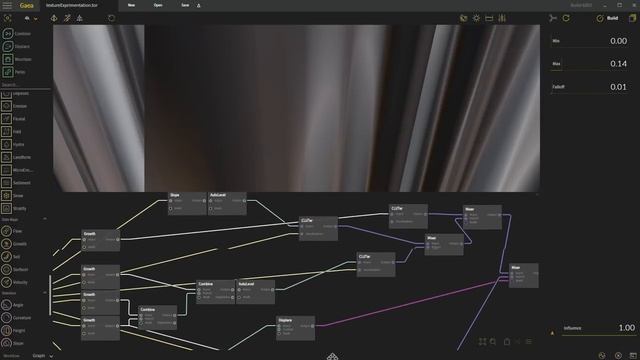The image size is (640, 360).
Task: Collapse the Data Maps section
Action: 45,219
